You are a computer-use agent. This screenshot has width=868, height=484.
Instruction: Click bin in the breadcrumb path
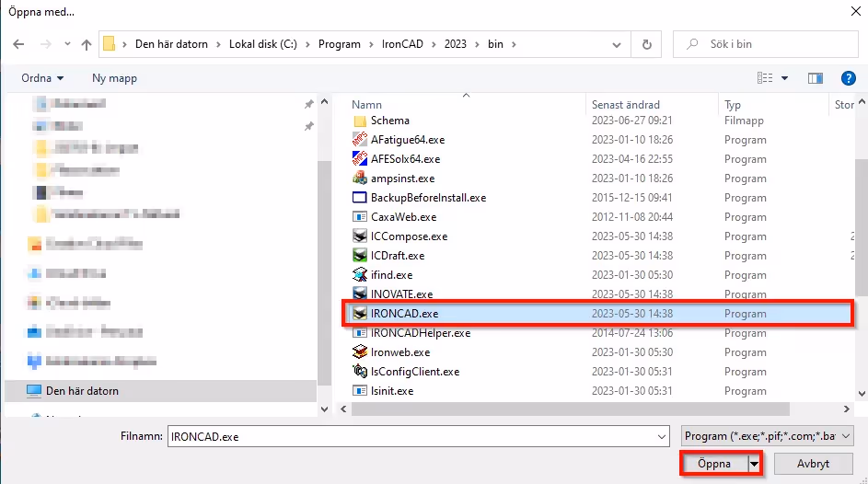pyautogui.click(x=495, y=44)
